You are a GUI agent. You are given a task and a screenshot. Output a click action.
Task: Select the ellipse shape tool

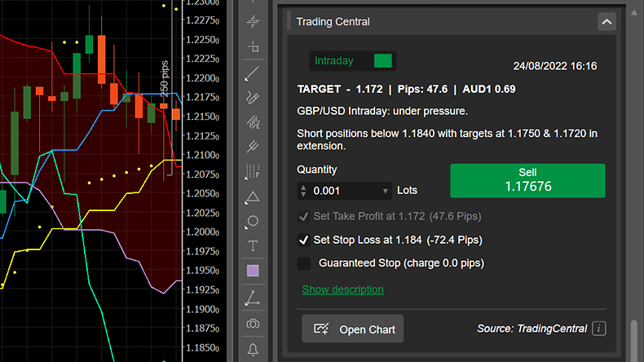pos(253,221)
